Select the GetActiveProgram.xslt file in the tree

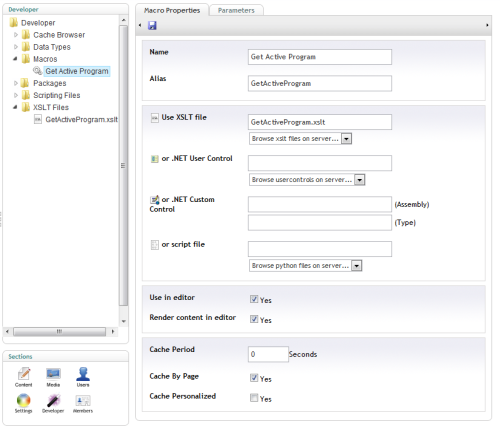click(81, 119)
